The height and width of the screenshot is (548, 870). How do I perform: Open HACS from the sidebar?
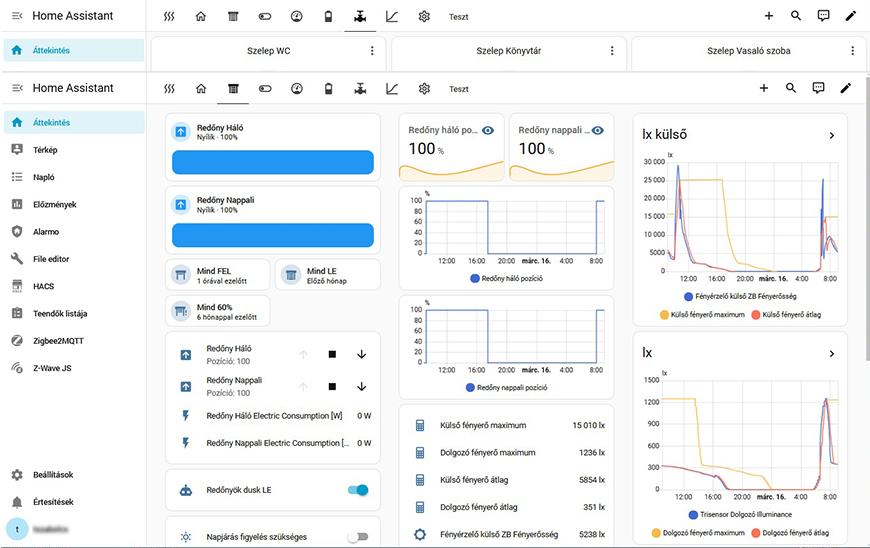coord(43,286)
